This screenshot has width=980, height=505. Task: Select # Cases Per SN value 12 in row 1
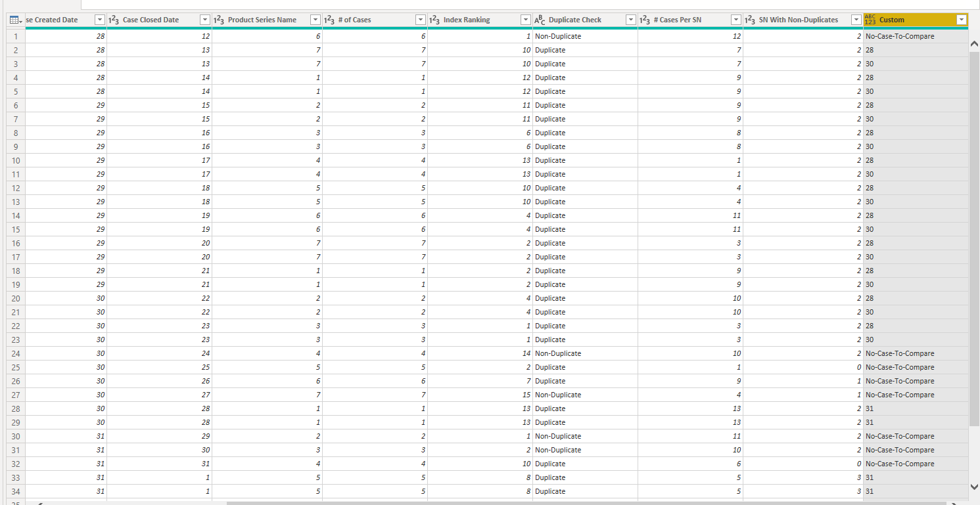[737, 36]
